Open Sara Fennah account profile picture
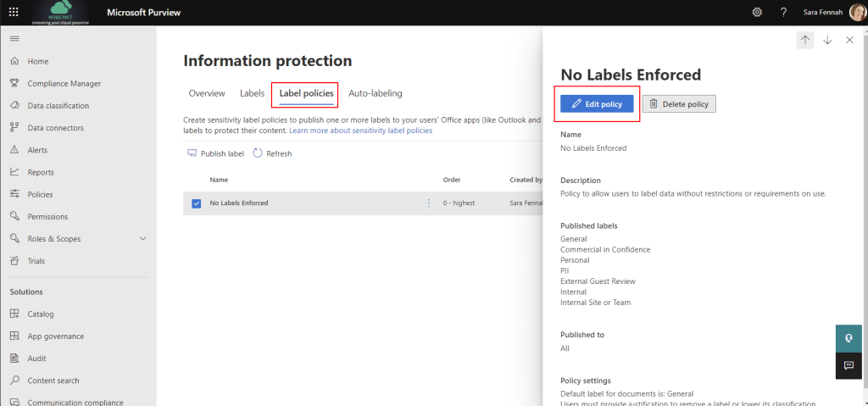The image size is (868, 406). (x=856, y=13)
